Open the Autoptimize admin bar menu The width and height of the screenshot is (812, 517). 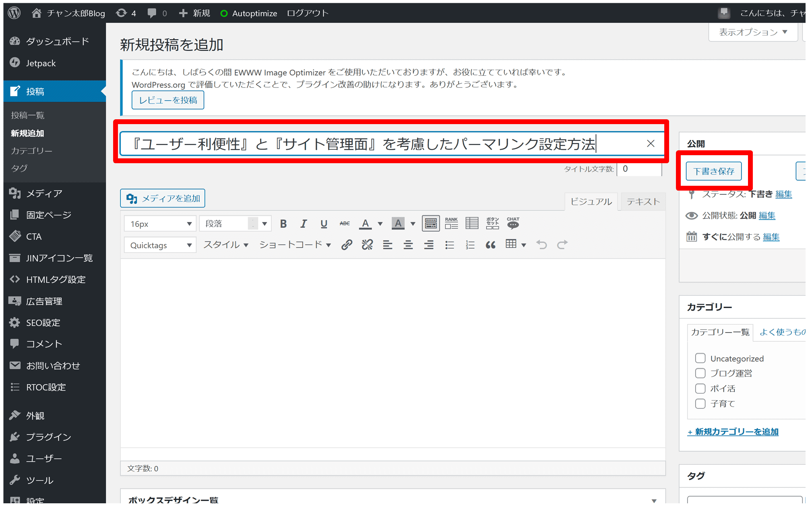[249, 13]
